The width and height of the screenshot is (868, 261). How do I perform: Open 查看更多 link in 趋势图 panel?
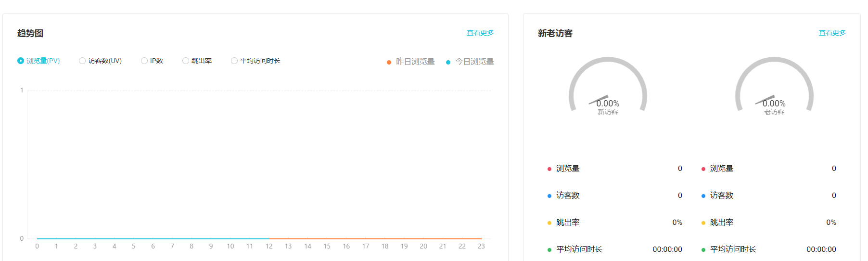(480, 33)
